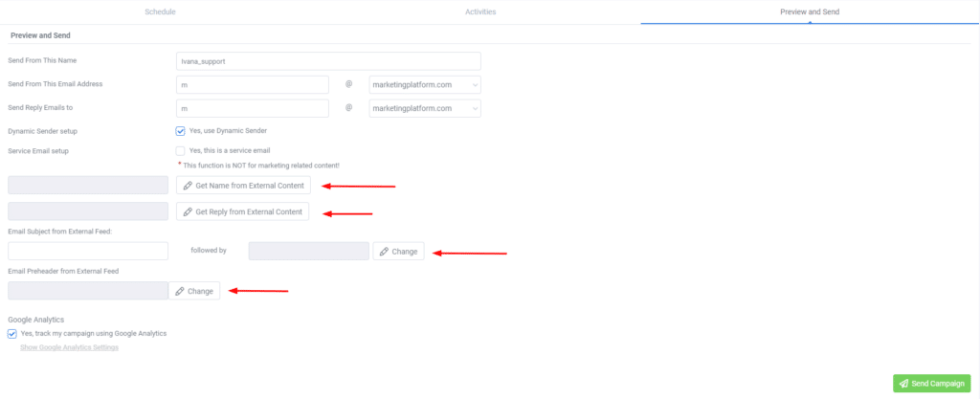This screenshot has width=980, height=399.
Task: Check Yes, this is a service email
Action: (181, 150)
